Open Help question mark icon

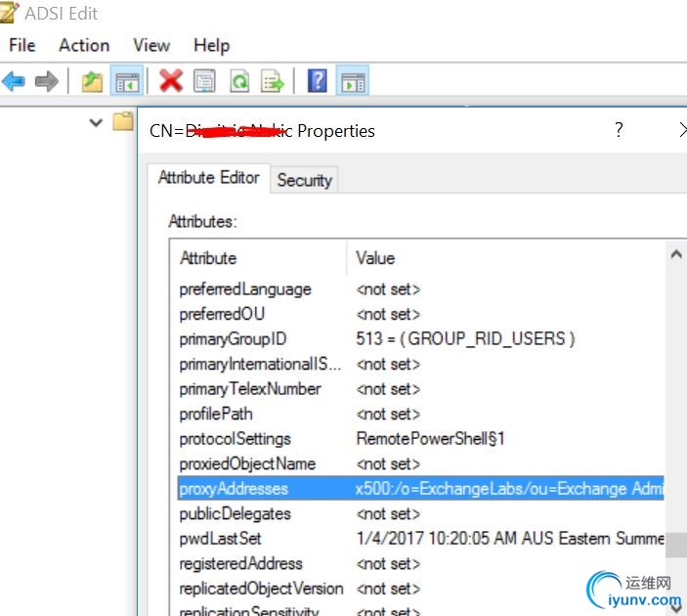click(318, 81)
